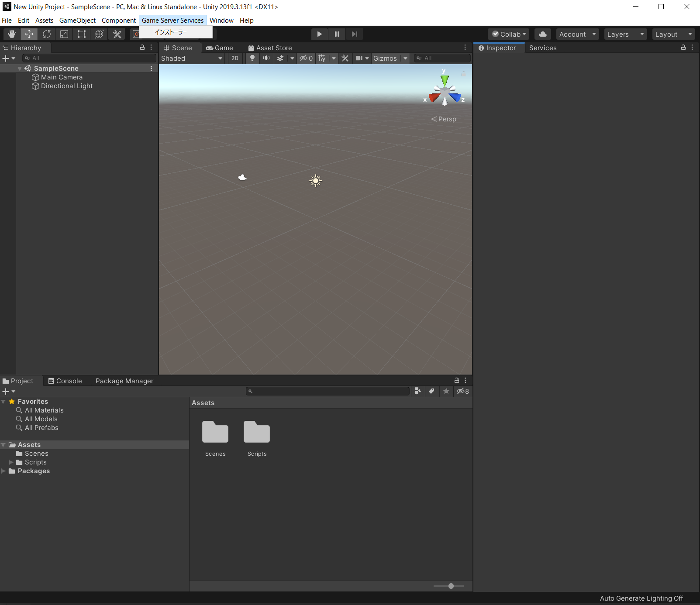Click the Scene camera settings icon

pos(359,58)
